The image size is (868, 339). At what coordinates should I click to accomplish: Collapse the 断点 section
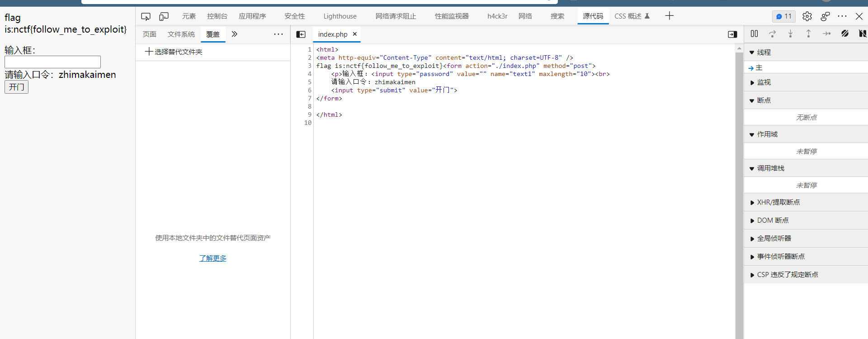(806, 100)
